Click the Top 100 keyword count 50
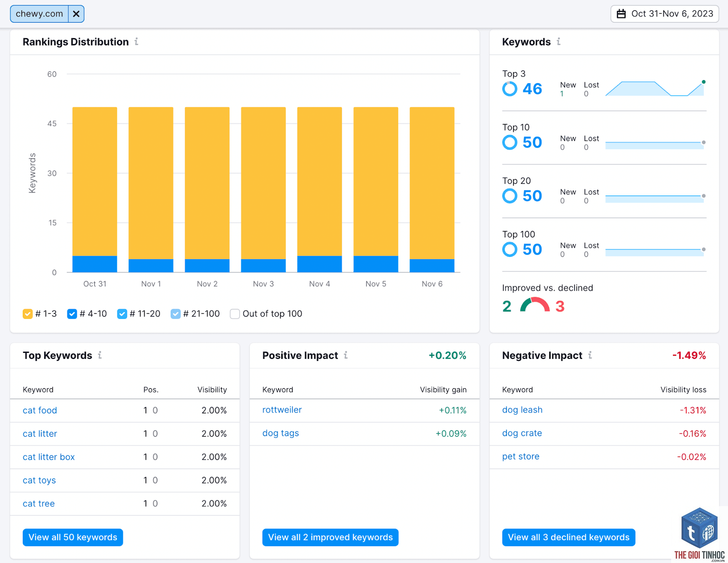Viewport: 728px width, 563px height. (532, 249)
